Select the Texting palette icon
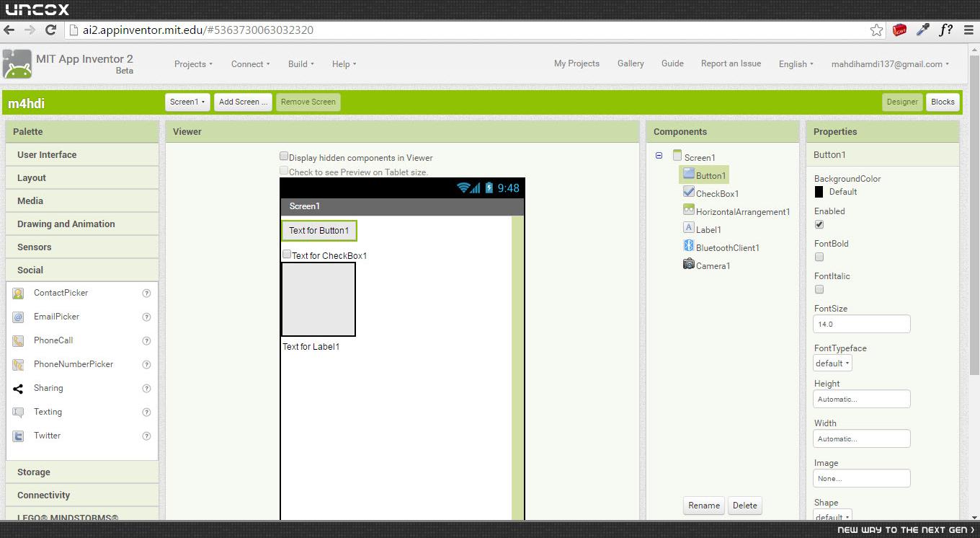Screen dimensions: 980x538 point(19,412)
